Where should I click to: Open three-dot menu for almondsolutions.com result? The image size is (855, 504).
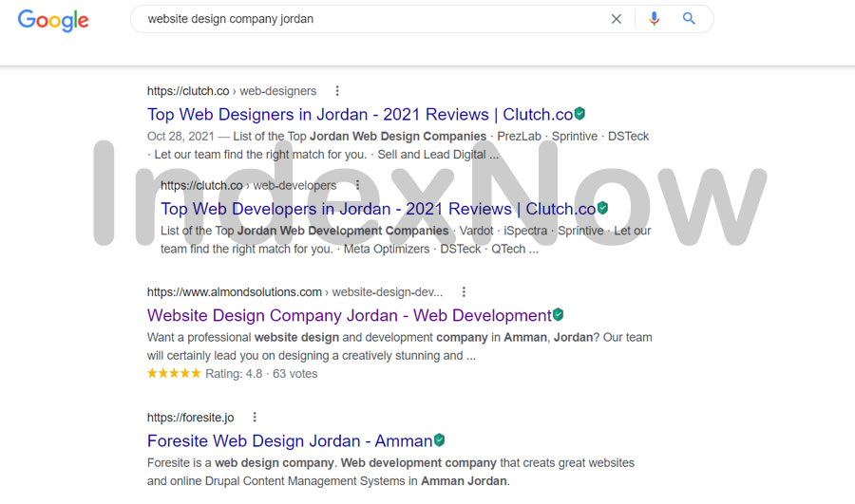[x=464, y=292]
